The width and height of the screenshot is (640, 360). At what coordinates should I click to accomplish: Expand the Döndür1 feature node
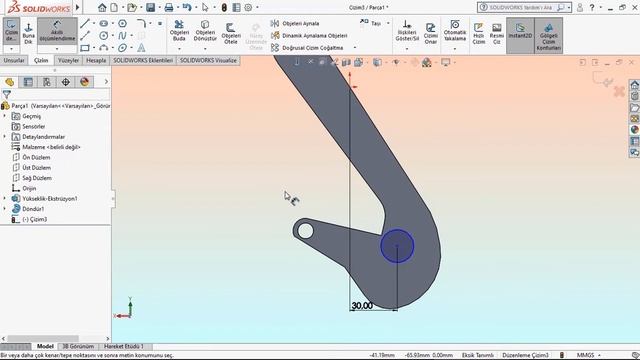5,209
